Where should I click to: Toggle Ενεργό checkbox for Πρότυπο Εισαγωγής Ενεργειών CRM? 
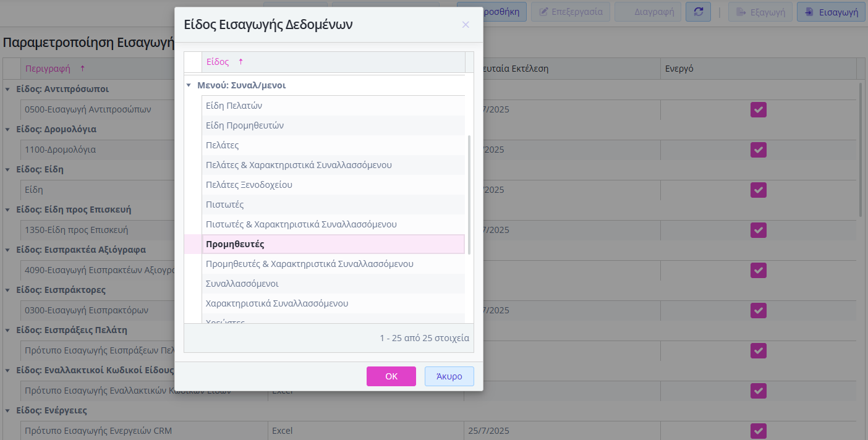click(759, 431)
